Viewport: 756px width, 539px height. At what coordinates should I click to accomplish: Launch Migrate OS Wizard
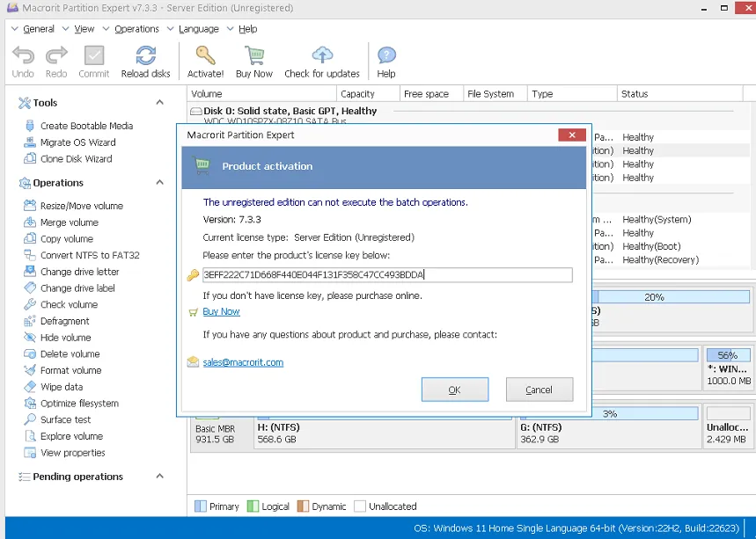77,142
